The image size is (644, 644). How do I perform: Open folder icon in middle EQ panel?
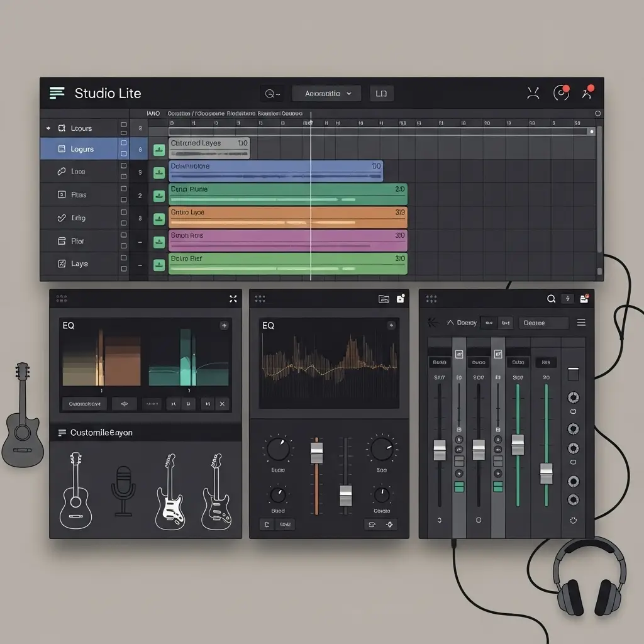384,299
